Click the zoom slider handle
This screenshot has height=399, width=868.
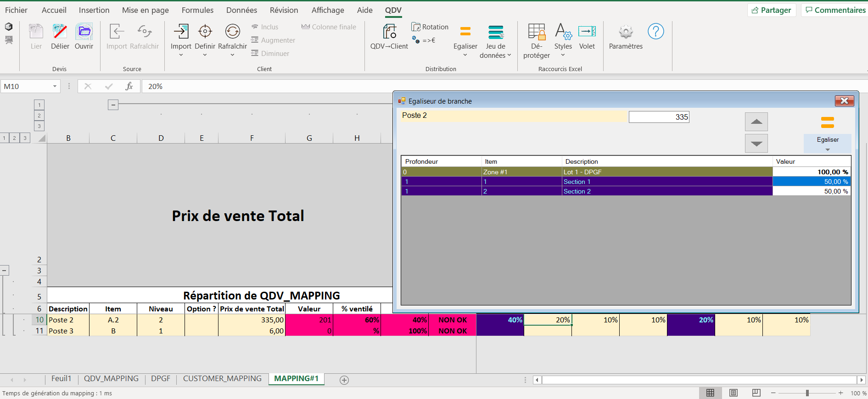[807, 393]
